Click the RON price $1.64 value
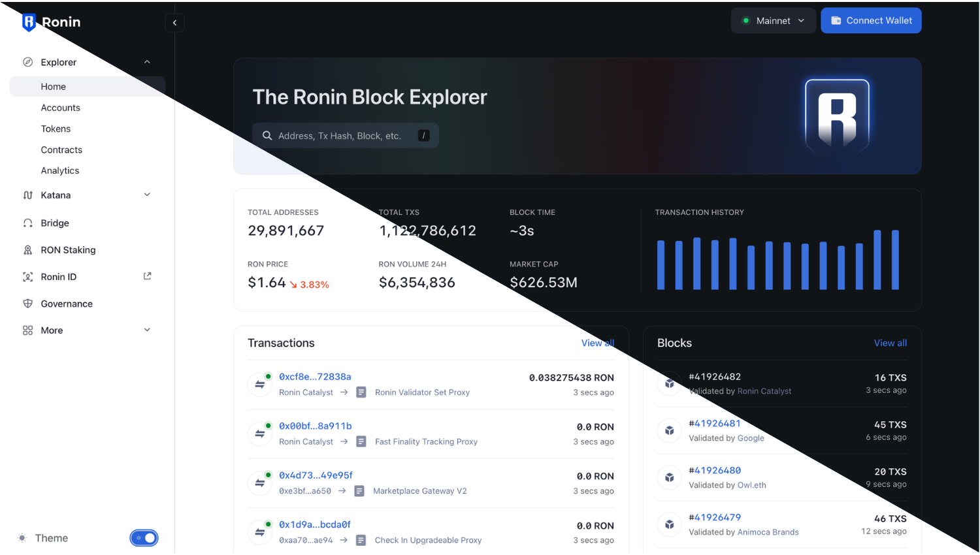This screenshot has height=555, width=980. coord(267,283)
